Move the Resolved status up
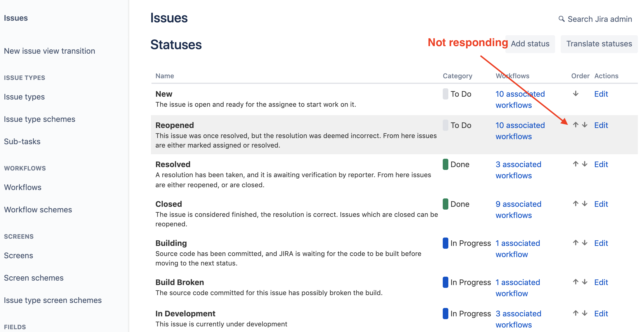The width and height of the screenshot is (644, 332). (x=576, y=164)
